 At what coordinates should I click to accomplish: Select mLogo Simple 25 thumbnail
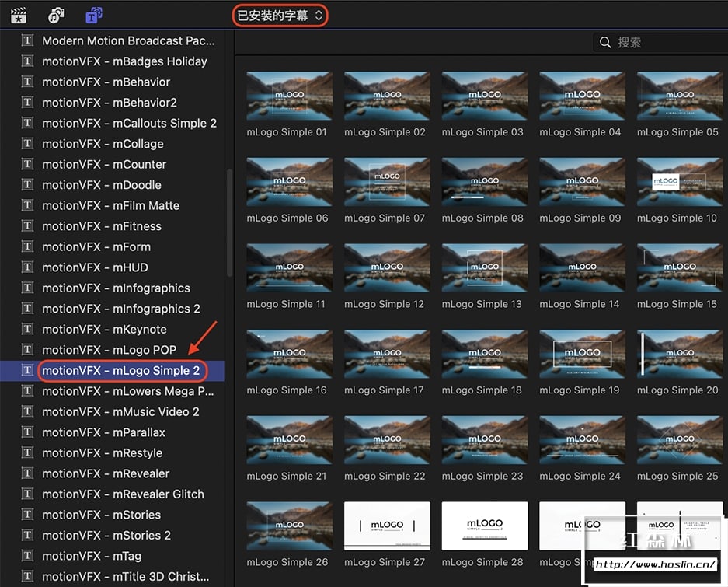pyautogui.click(x=680, y=440)
